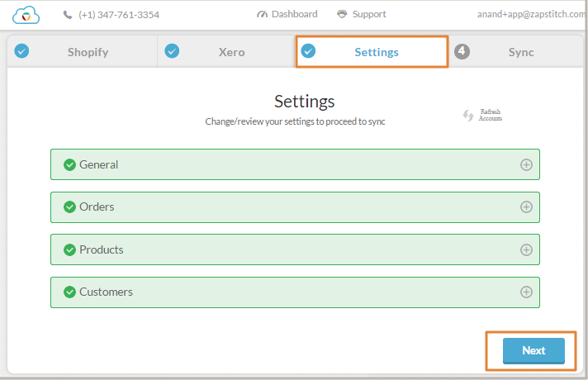The image size is (588, 380).
Task: Click the Refresh Accounts label
Action: coord(490,115)
